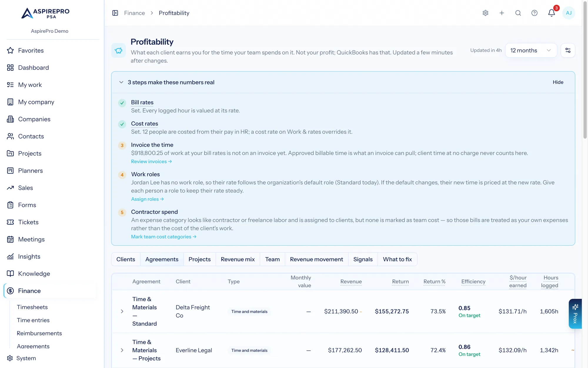Image resolution: width=588 pixels, height=368 pixels.
Task: Hide the steps panel
Action: point(558,82)
